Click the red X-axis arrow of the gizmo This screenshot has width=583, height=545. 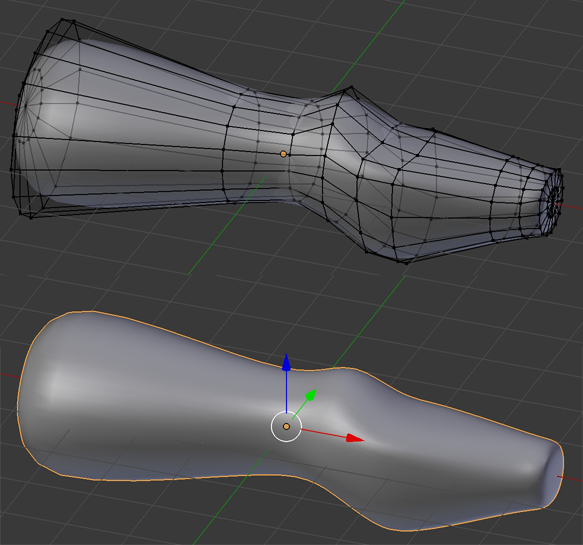pyautogui.click(x=332, y=435)
